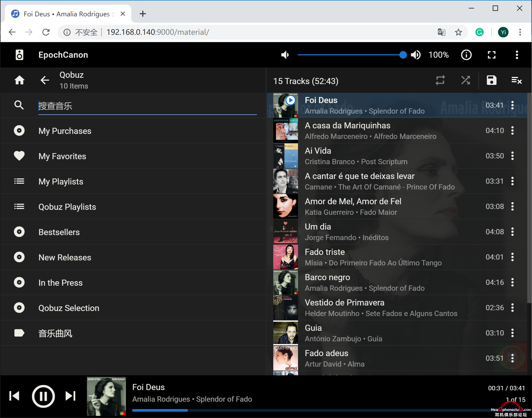Click the browser address bar URL
Viewport: 532px width, 418px height.
pos(158,32)
